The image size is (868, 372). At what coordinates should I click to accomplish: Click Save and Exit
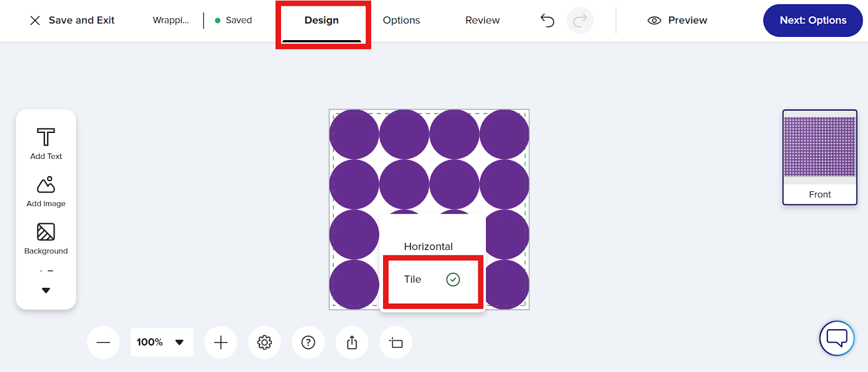pos(72,21)
